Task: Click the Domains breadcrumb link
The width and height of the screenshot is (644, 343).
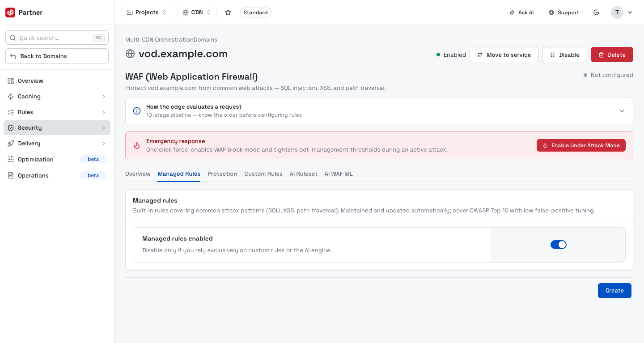Action: (x=206, y=40)
